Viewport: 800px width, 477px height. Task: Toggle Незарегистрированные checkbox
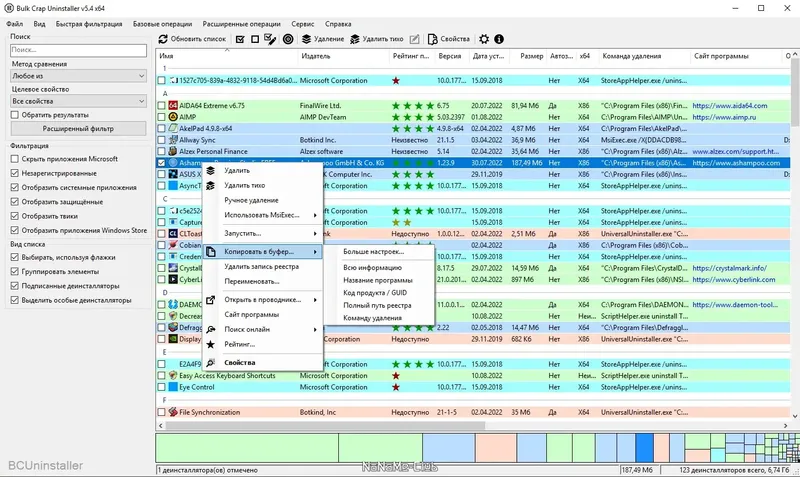point(15,173)
